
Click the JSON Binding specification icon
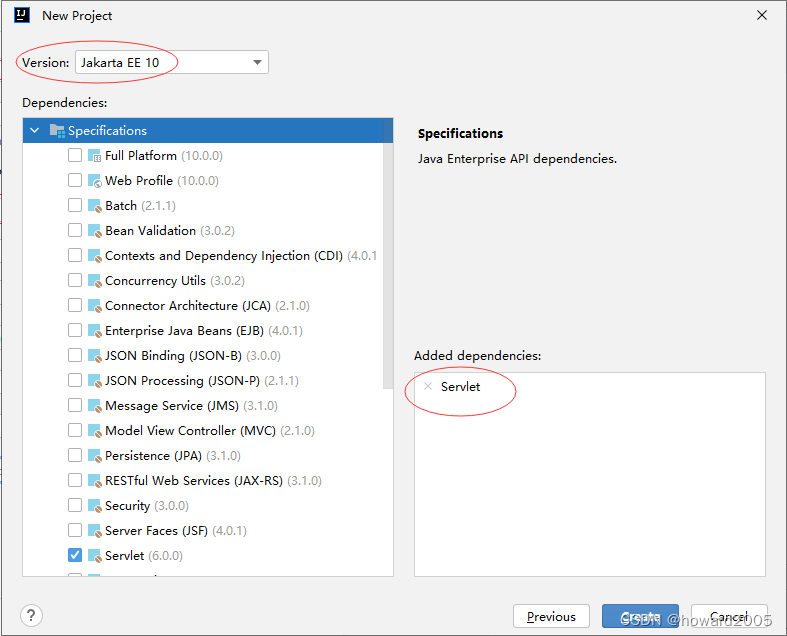pyautogui.click(x=94, y=356)
